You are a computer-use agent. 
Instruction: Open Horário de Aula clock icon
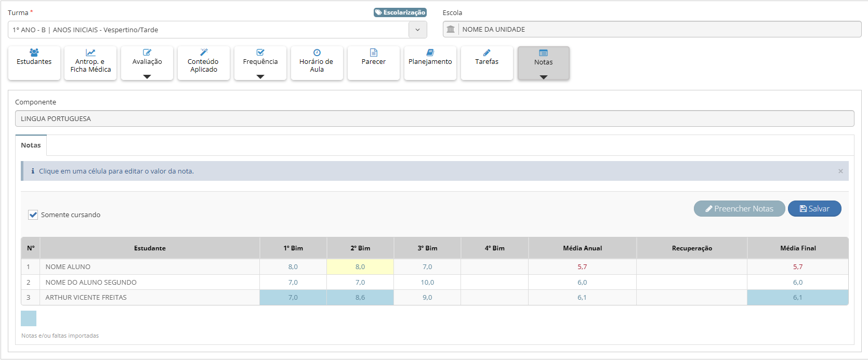point(317,52)
